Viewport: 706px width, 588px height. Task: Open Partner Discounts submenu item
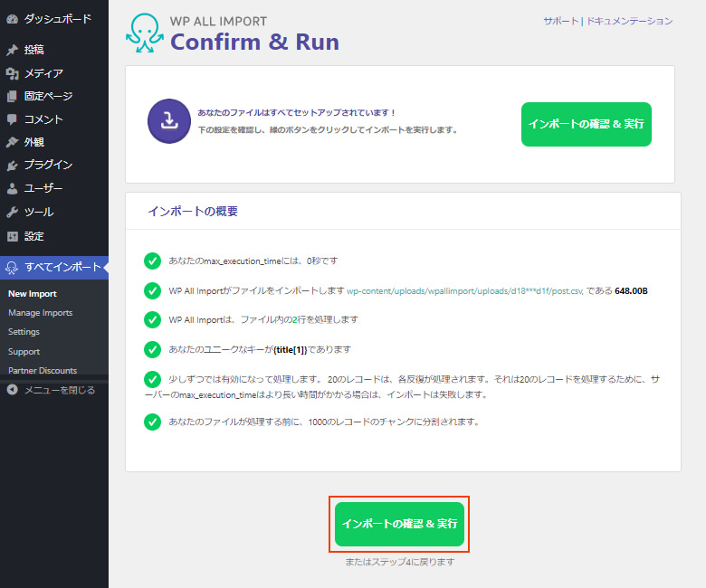[x=43, y=370]
